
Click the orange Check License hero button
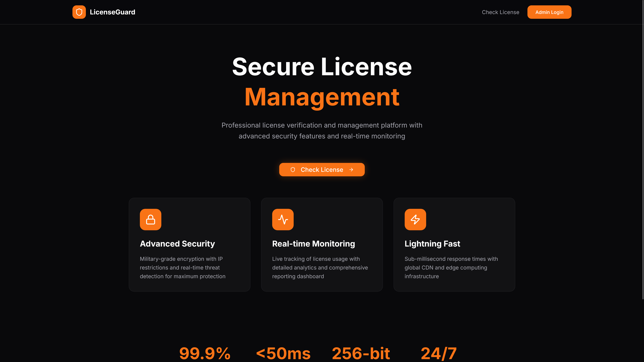point(322,170)
